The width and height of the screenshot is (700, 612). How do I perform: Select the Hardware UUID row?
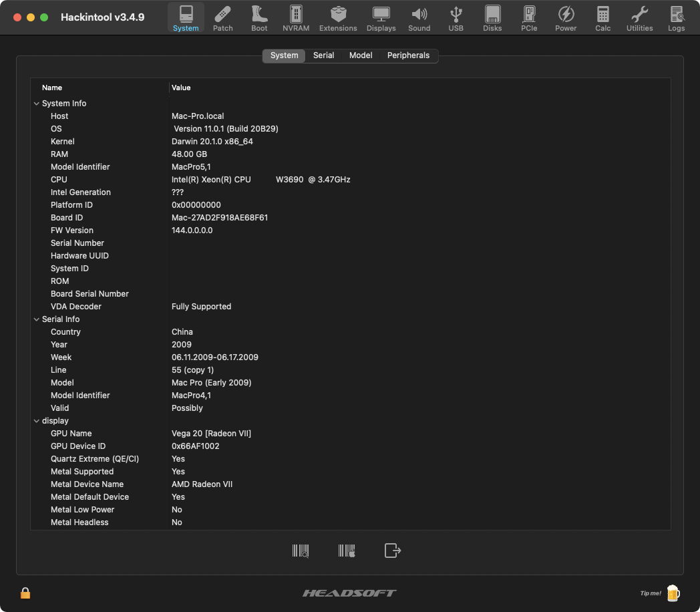pos(351,256)
